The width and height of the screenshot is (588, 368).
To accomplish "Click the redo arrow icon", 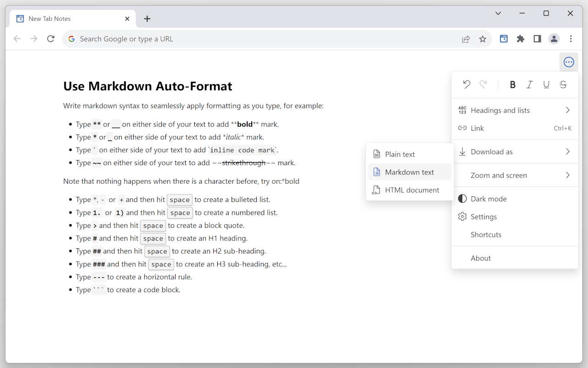I will pyautogui.click(x=483, y=85).
